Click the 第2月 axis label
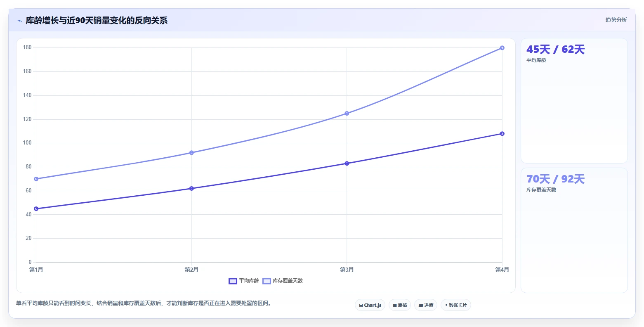 (191, 270)
